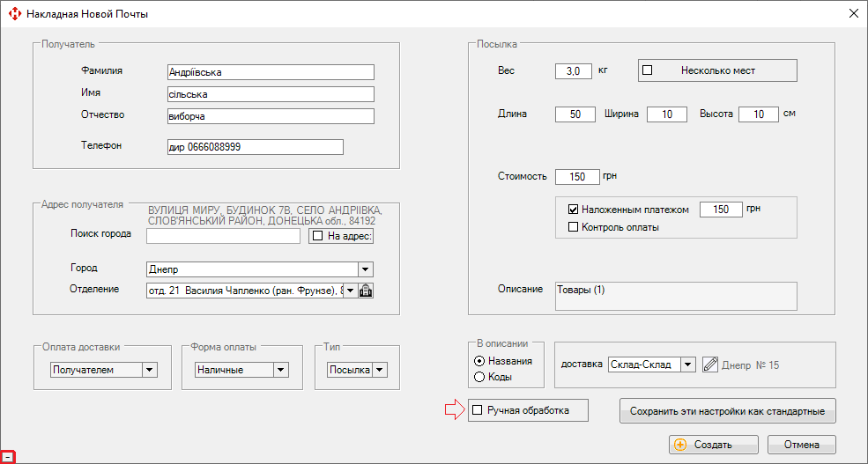
Task: Enable the Ручная обработка checkbox
Action: coord(478,410)
